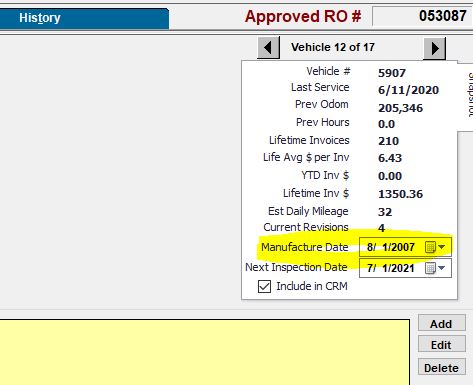Click the Est Daily Mileage label
Viewport: 473px width, 385px height.
[308, 211]
